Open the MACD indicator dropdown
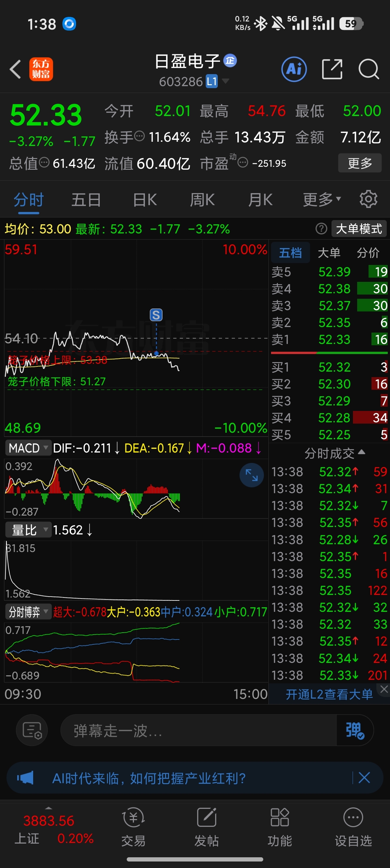390x868 pixels. click(x=28, y=448)
